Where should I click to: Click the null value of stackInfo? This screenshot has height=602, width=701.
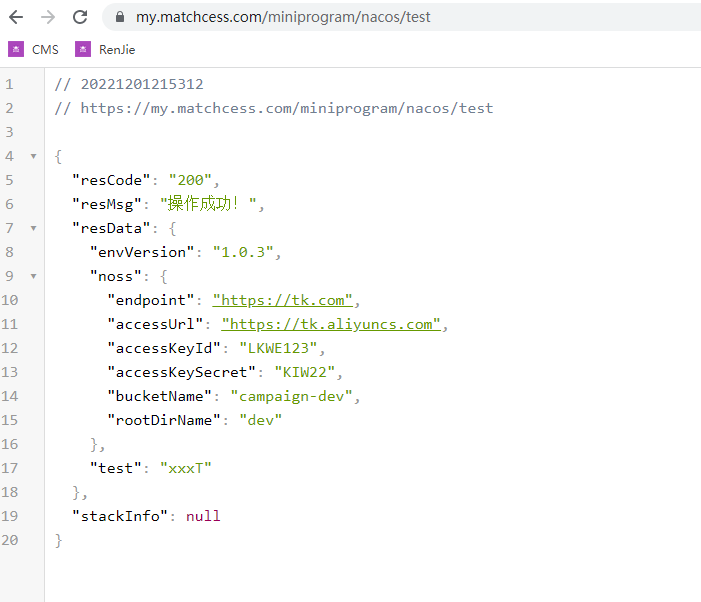point(203,516)
